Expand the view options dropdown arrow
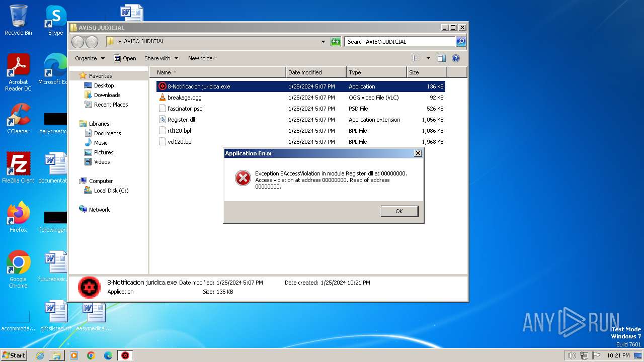The height and width of the screenshot is (362, 644). click(x=428, y=58)
